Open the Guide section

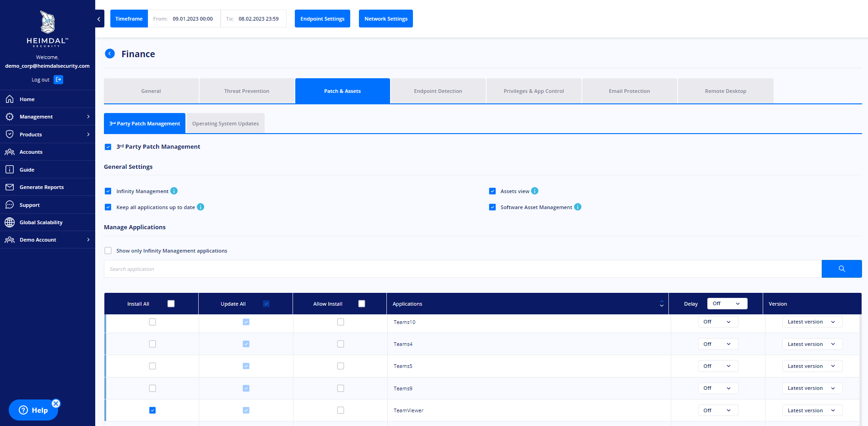click(x=27, y=169)
